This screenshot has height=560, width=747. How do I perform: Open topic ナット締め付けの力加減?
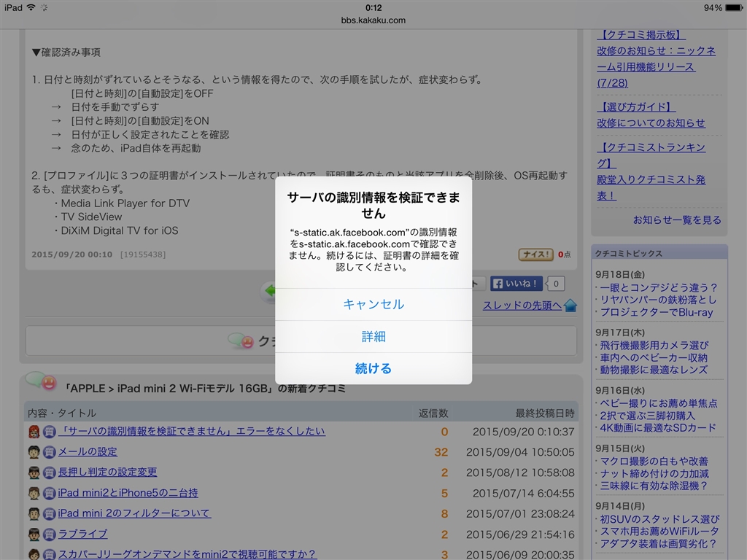(654, 474)
